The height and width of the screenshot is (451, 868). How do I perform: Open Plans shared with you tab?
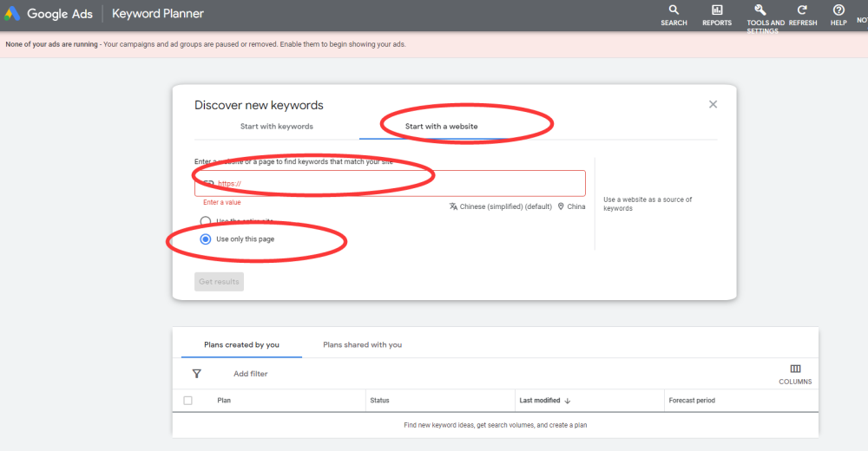[x=363, y=344]
